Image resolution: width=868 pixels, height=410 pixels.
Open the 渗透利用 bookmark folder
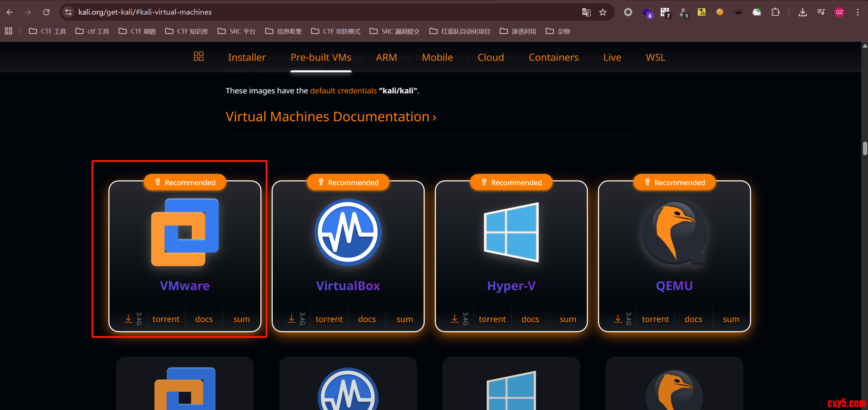coord(518,31)
